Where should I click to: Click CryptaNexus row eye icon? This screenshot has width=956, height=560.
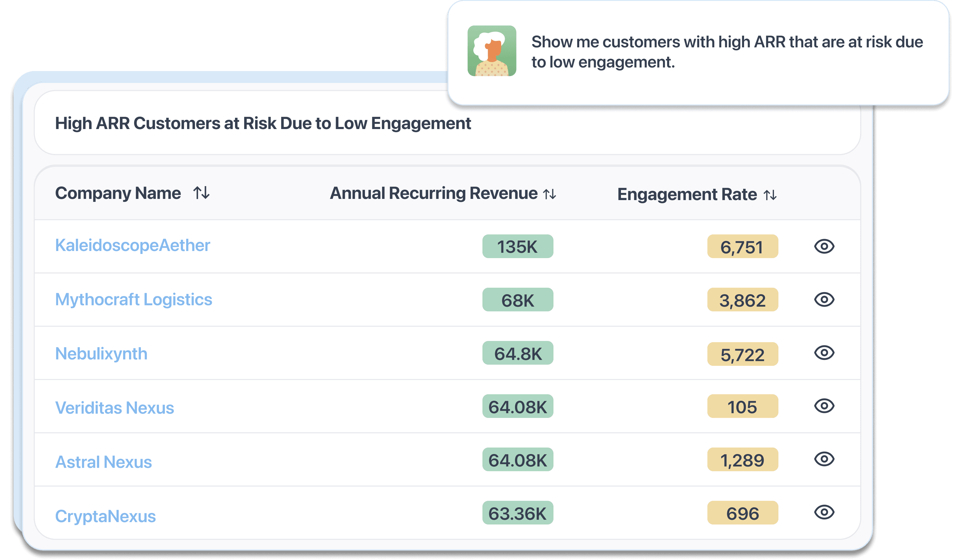(824, 512)
